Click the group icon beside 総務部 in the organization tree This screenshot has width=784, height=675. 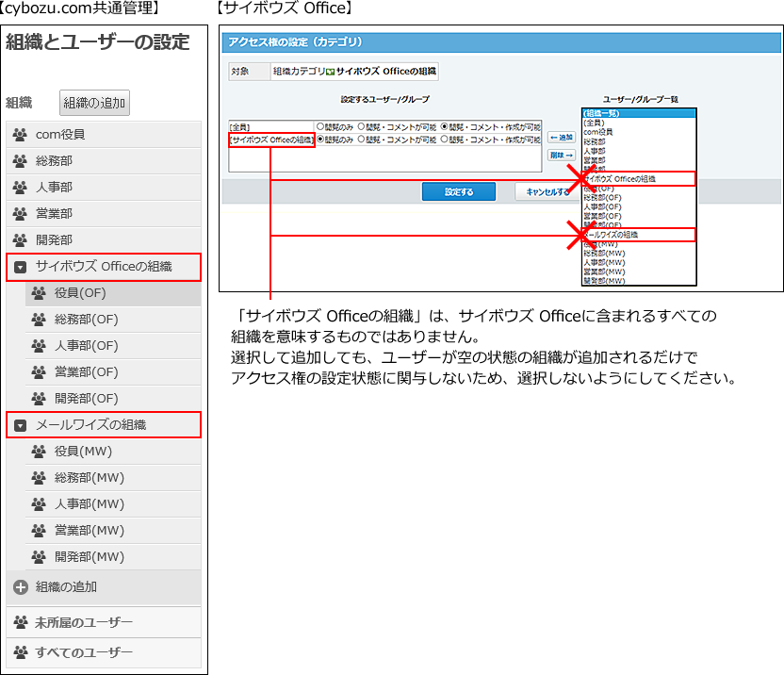click(20, 160)
